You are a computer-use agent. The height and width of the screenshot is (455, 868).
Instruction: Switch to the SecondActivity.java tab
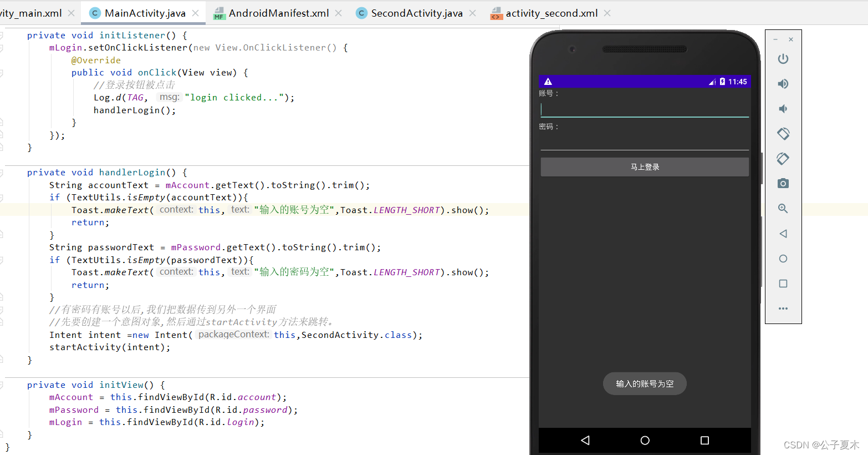point(417,13)
